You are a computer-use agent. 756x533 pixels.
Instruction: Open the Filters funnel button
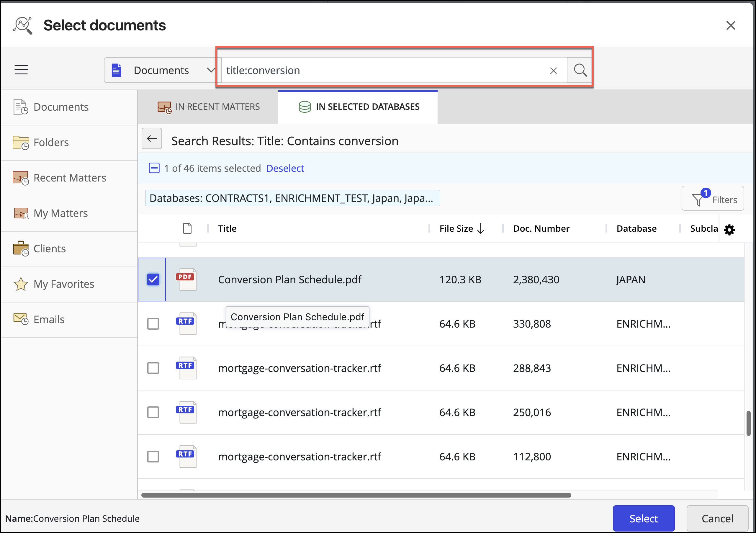pos(713,199)
